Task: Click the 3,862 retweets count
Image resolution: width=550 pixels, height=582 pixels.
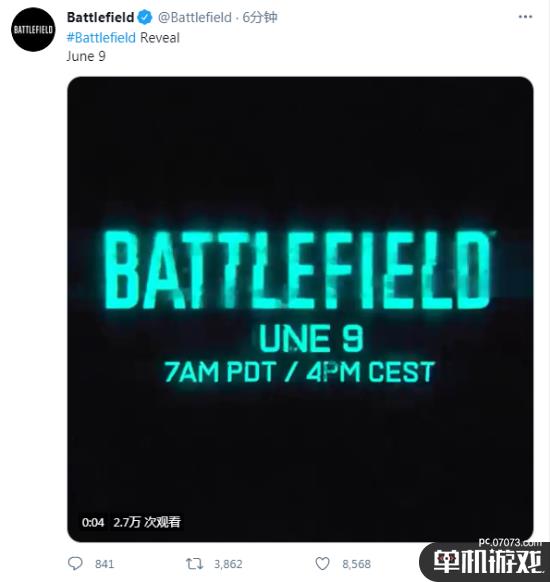Action: click(228, 564)
